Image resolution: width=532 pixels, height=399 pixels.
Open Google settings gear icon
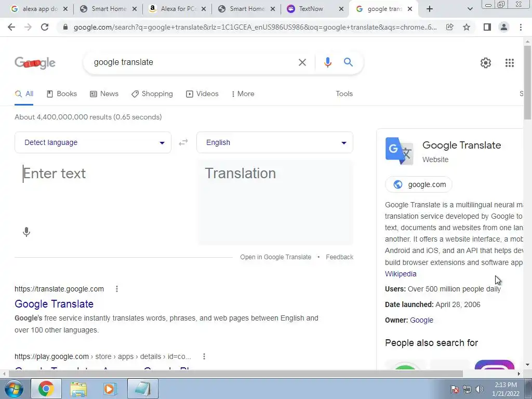486,63
